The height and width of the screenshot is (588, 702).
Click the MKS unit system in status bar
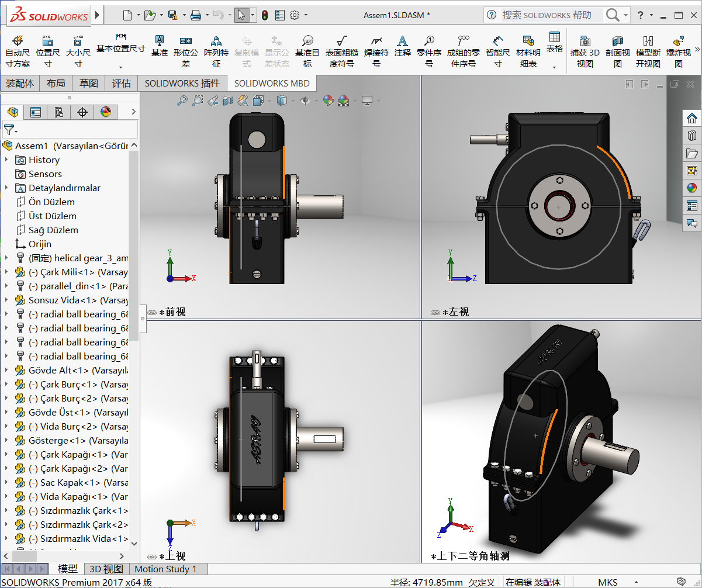(608, 582)
